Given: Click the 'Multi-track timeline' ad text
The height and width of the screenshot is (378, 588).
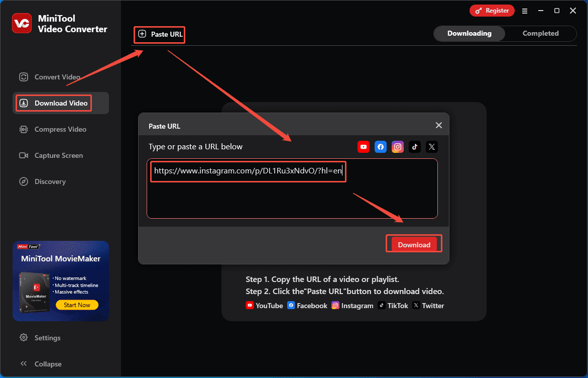Looking at the screenshot, I should [x=76, y=286].
